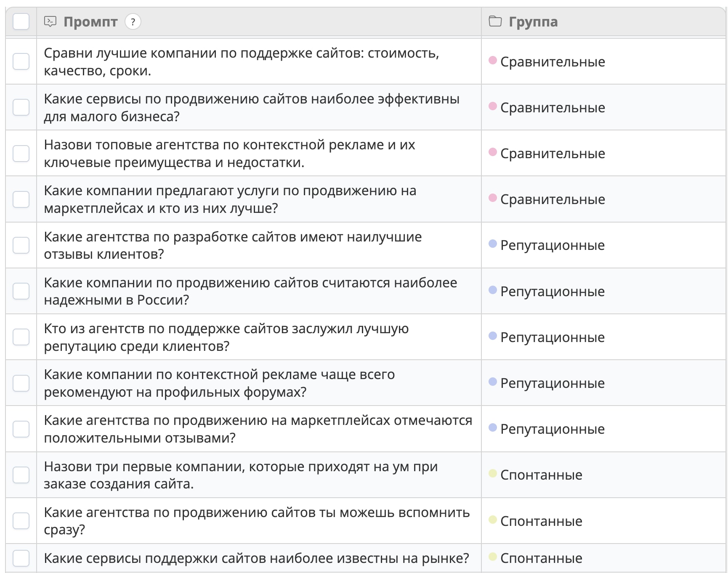
Task: Click the yellow dot near Спонтанные group
Action: pos(493,475)
